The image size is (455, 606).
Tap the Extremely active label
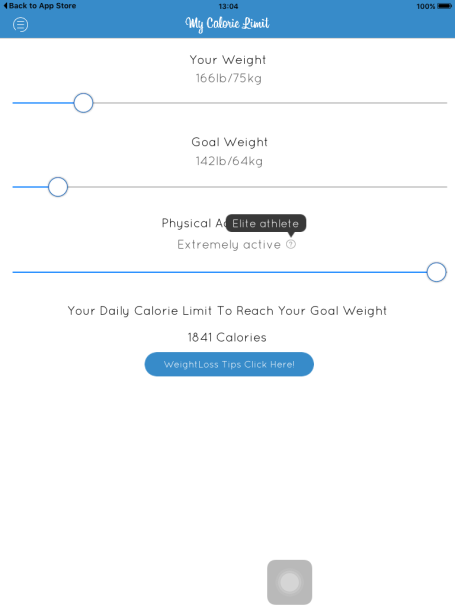point(229,245)
